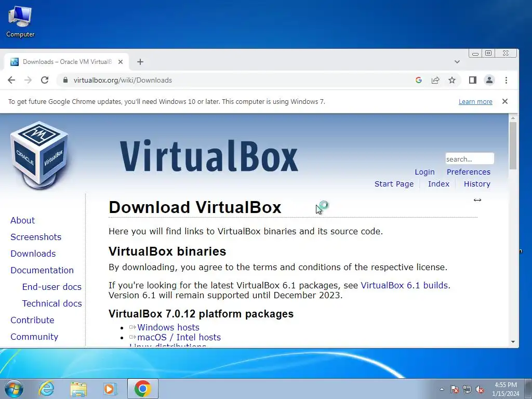
Task: Click Chrome's forward arrow button
Action: [28, 80]
